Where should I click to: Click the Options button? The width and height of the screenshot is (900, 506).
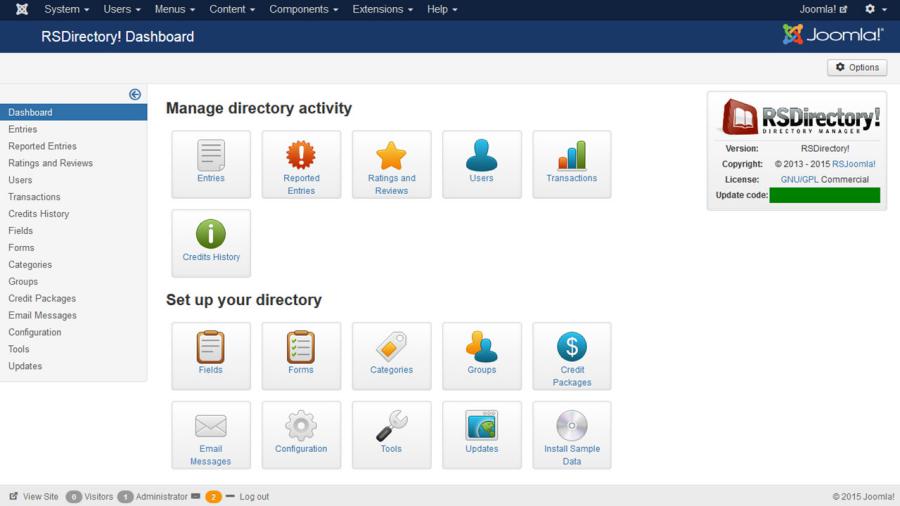(x=857, y=67)
